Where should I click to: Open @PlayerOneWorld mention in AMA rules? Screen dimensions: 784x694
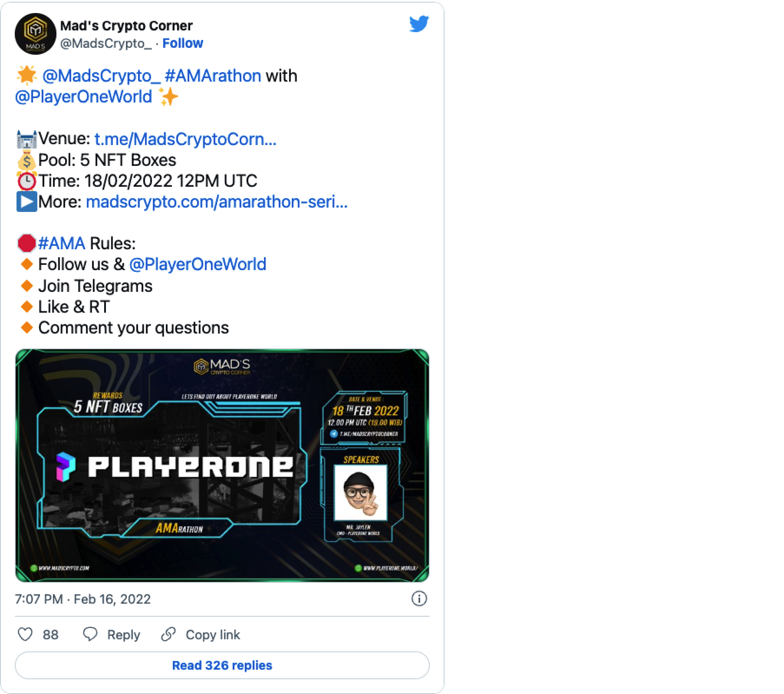198,264
